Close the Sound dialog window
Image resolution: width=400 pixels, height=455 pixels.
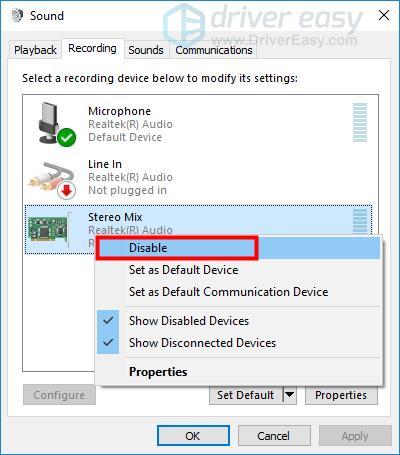tap(384, 15)
